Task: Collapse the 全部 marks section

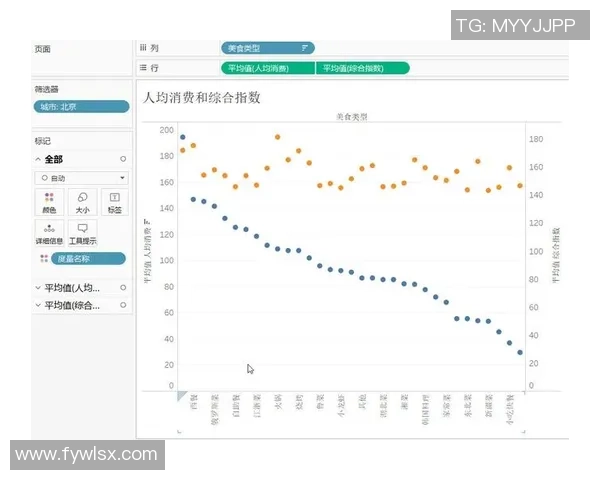Action: tap(38, 159)
